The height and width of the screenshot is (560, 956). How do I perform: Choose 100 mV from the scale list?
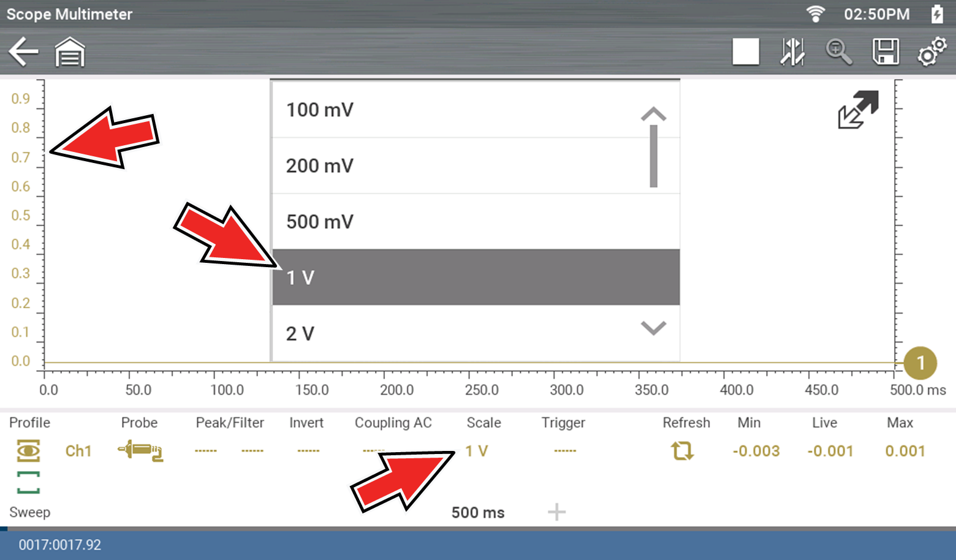click(453, 110)
